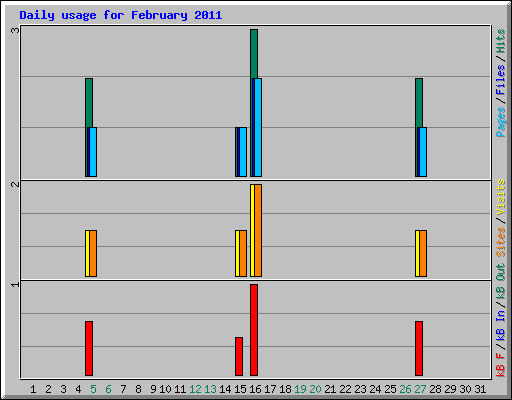The width and height of the screenshot is (512, 400).
Task: Click day label '1' on the x-axis
Action: [x=33, y=389]
